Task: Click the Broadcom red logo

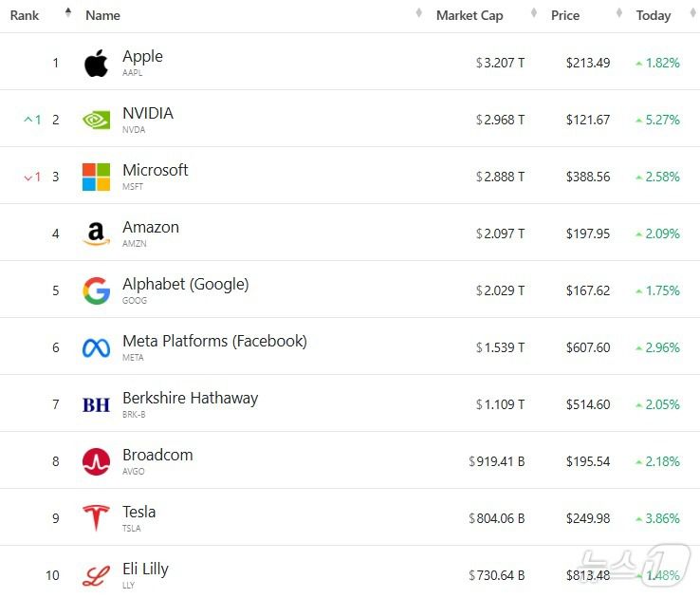Action: tap(96, 462)
